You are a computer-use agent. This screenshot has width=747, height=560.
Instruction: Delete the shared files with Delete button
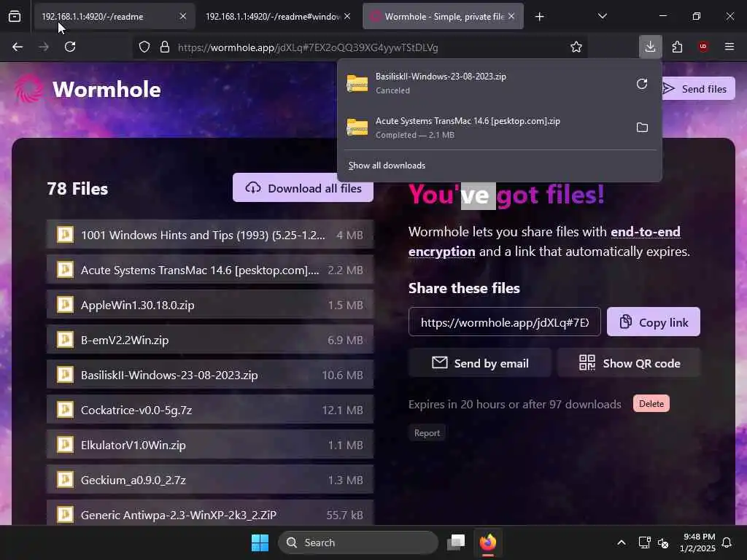651,404
